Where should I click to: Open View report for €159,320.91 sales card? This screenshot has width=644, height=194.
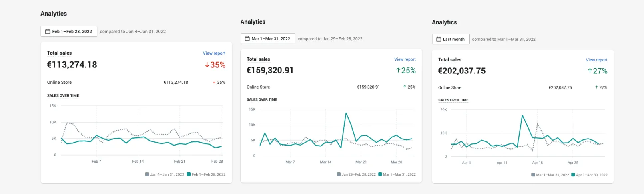click(x=405, y=59)
